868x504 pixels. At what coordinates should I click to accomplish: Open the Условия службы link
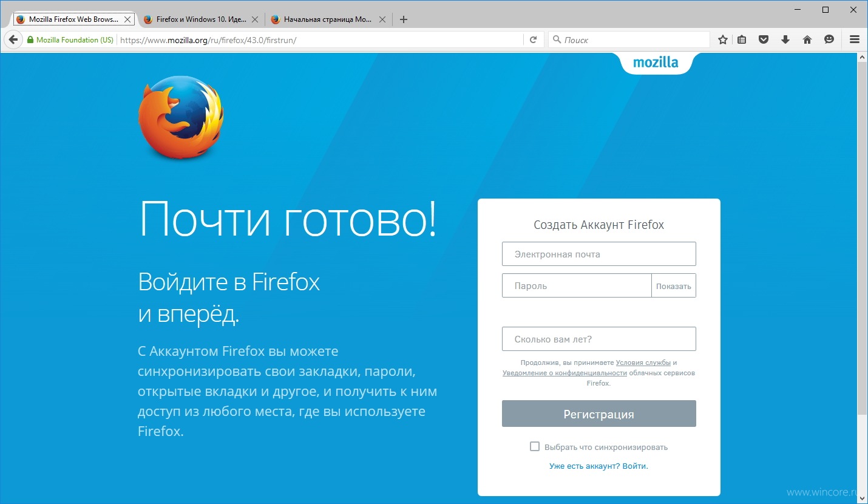643,363
